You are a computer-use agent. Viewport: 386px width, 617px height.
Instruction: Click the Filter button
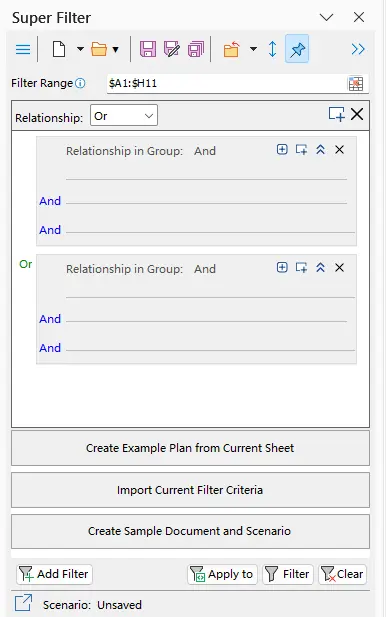click(x=288, y=574)
